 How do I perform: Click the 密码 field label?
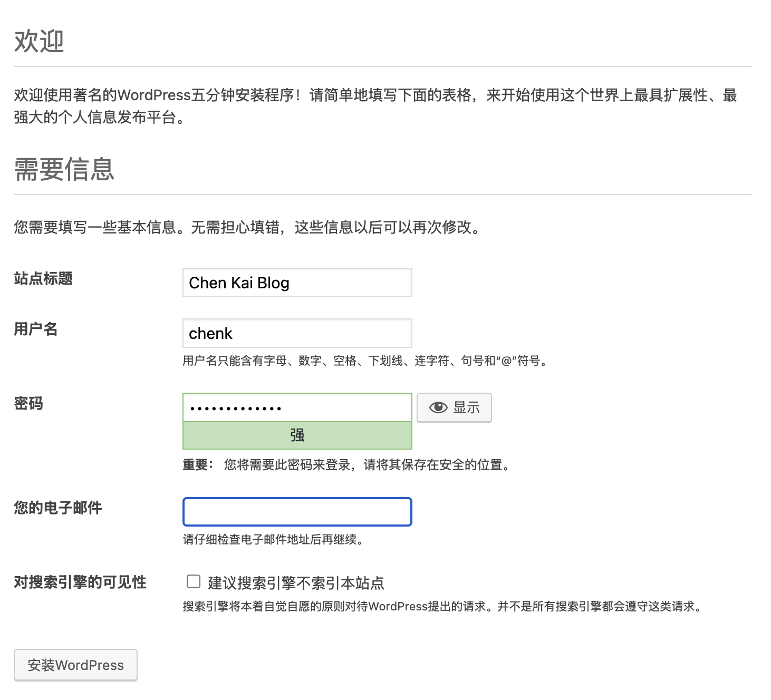tap(28, 404)
